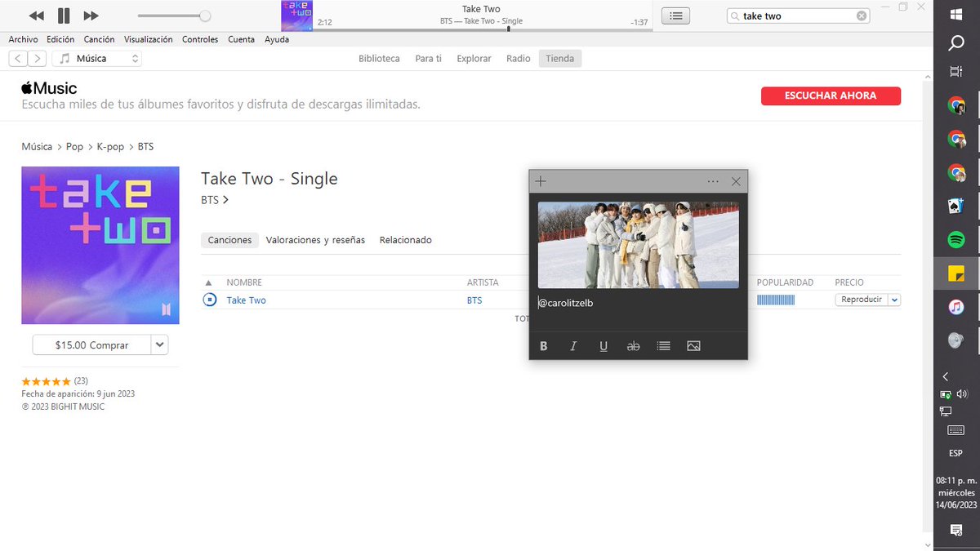Clear the search field text
980x551 pixels.
(x=862, y=16)
